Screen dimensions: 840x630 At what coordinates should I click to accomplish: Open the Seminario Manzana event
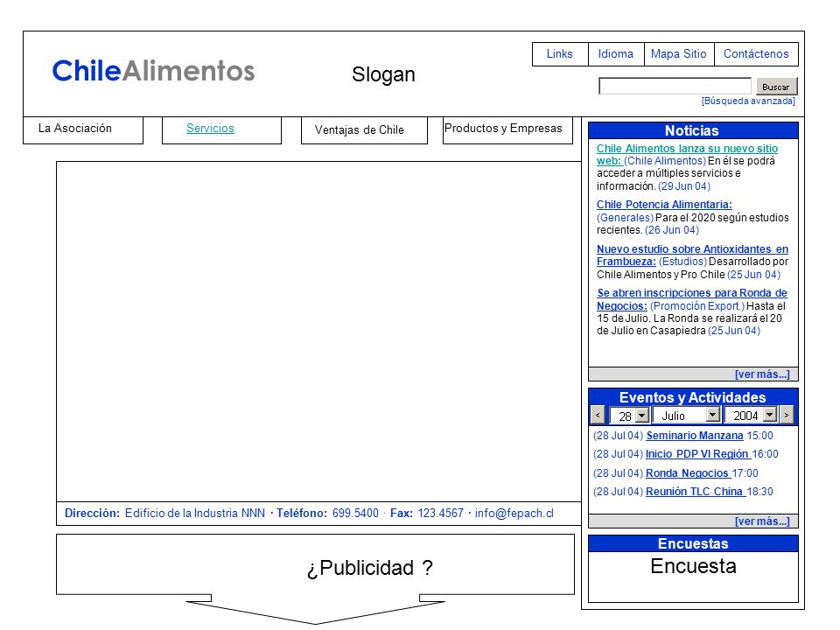click(x=695, y=436)
